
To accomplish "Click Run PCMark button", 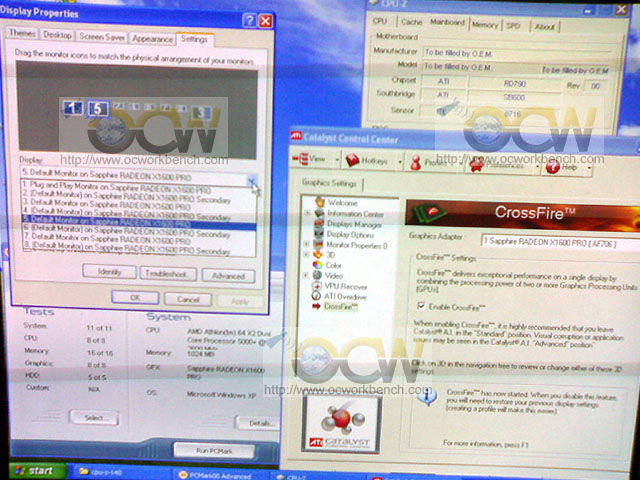I will pyautogui.click(x=214, y=451).
